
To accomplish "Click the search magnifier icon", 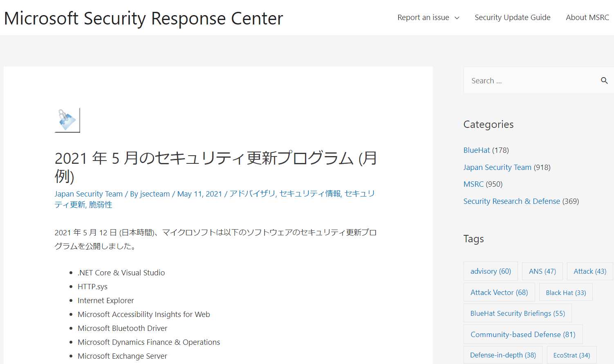I will (x=604, y=80).
